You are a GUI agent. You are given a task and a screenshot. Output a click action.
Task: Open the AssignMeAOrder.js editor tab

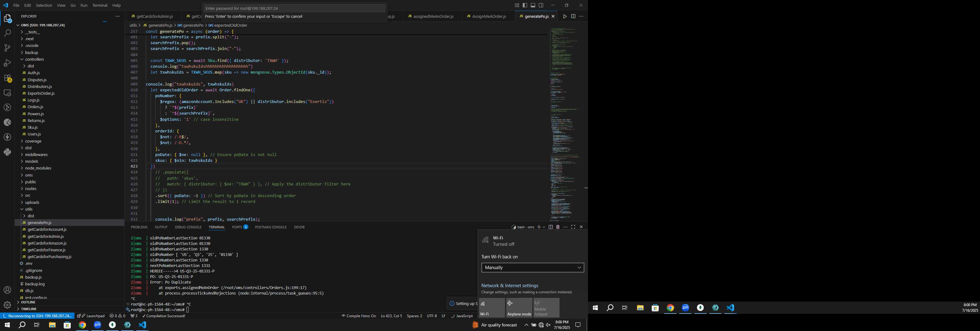[x=489, y=16]
